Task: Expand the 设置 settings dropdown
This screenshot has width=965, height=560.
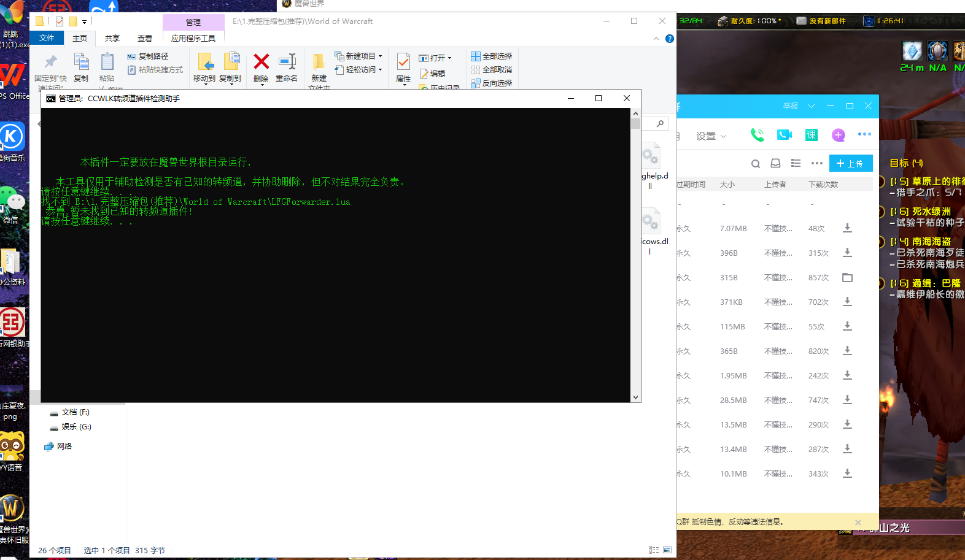Action: pyautogui.click(x=711, y=136)
